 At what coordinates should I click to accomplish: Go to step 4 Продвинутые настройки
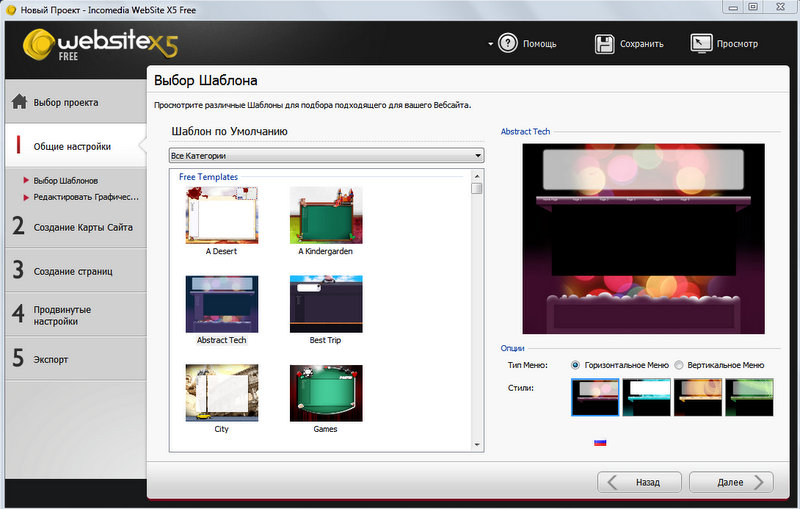pyautogui.click(x=76, y=315)
